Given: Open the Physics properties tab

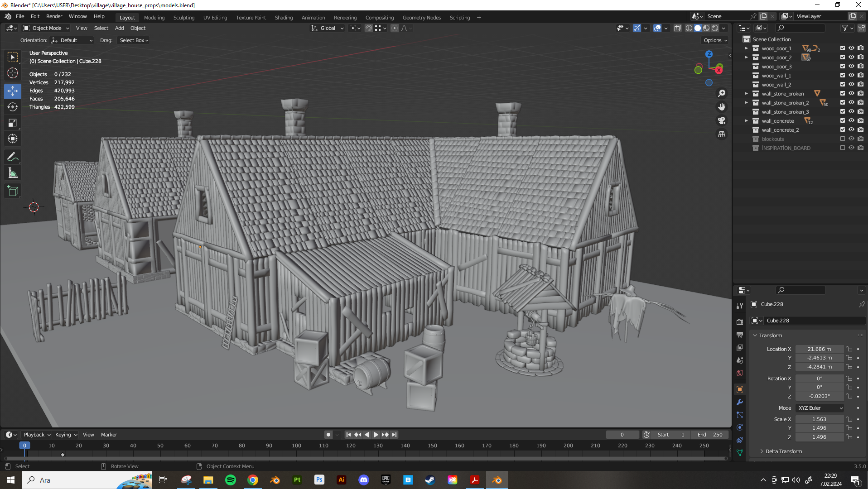Looking at the screenshot, I should click(x=740, y=427).
